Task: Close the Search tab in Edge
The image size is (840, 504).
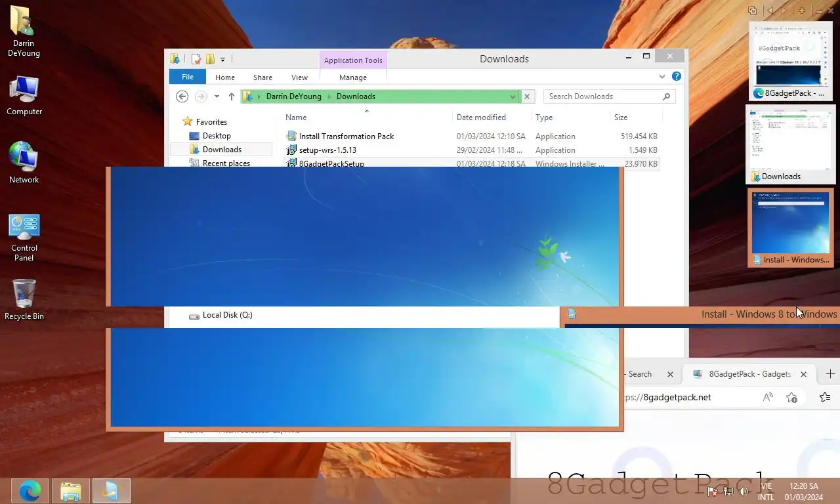Action: pos(670,374)
